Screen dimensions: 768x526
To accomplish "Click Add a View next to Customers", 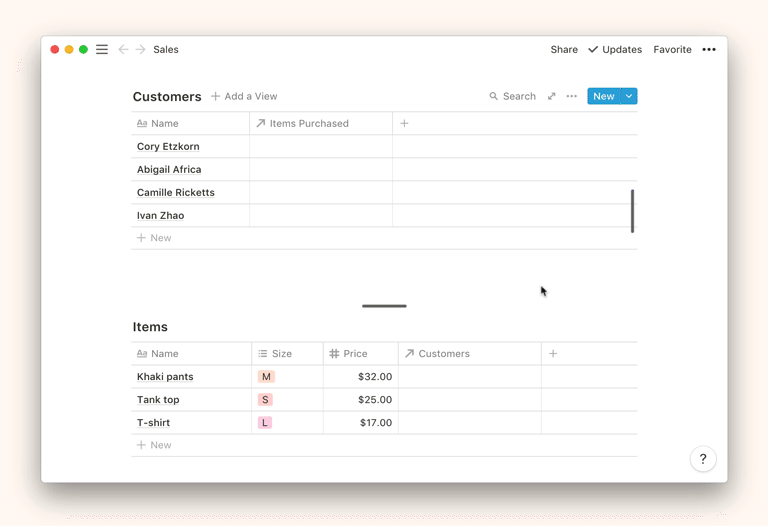I will [x=244, y=96].
